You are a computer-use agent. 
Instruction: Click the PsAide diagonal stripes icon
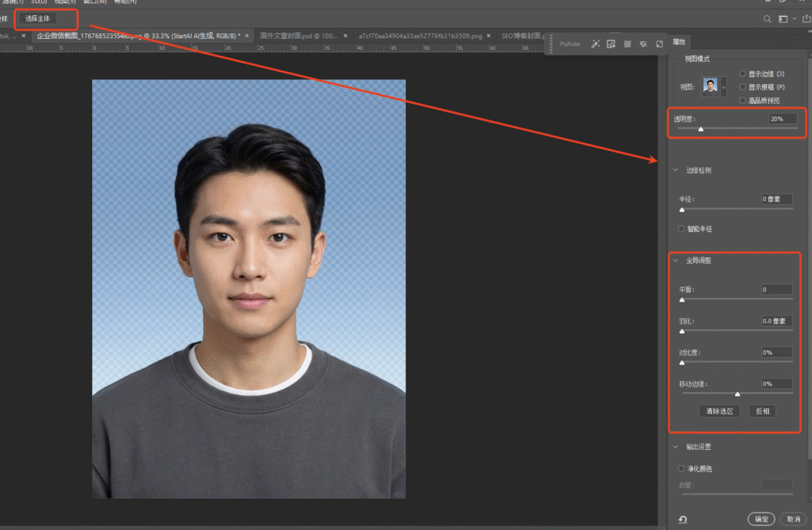click(627, 44)
